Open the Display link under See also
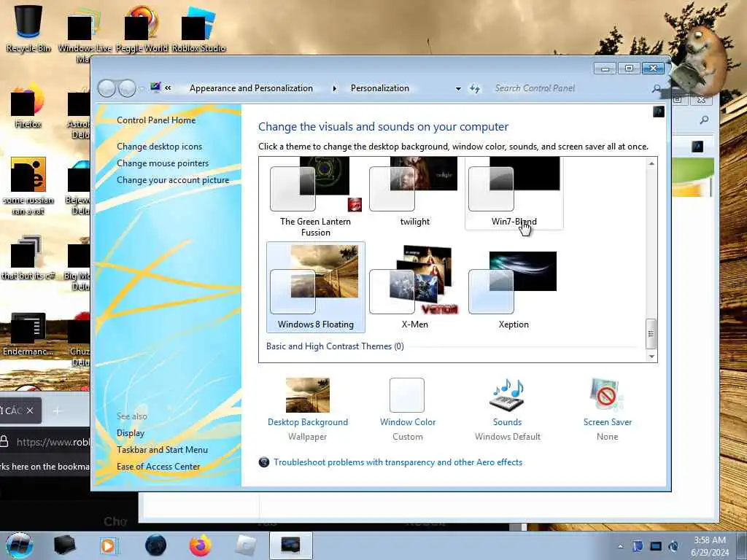Image resolution: width=747 pixels, height=560 pixels. point(131,433)
